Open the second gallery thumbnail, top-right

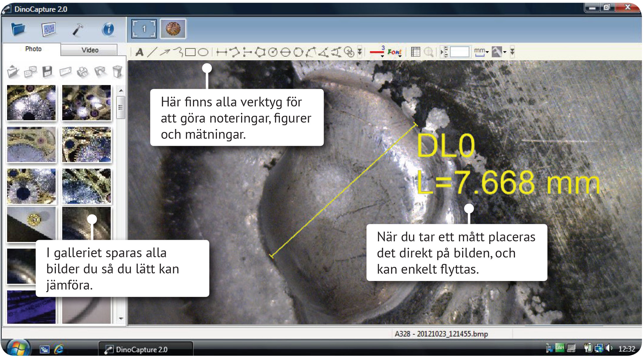[86, 103]
